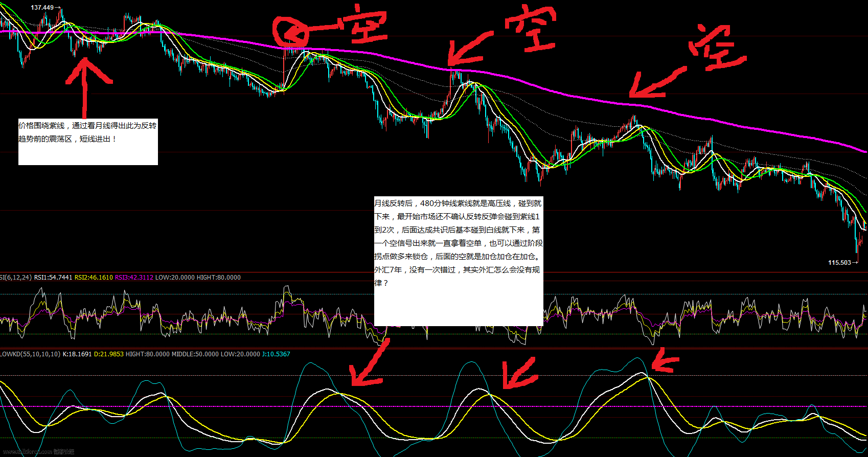Screen dimensions: 868x457
Task: Select the note starting 月线反转后
Action: [x=459, y=261]
